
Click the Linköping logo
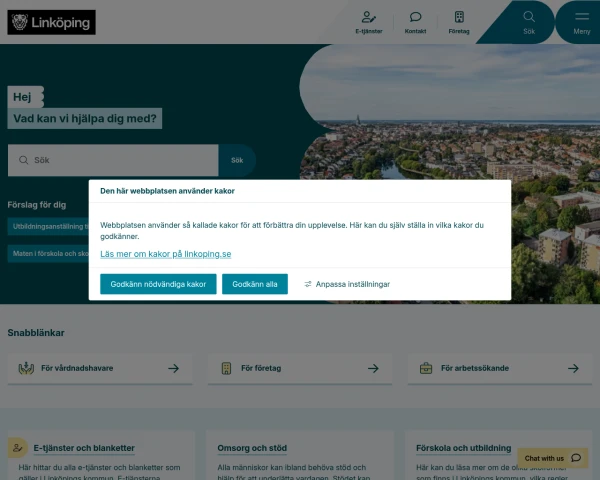click(x=51, y=22)
